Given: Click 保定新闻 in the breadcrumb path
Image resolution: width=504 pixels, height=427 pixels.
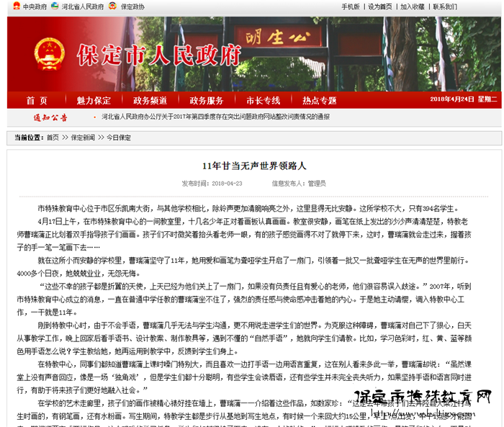Looking at the screenshot, I should pyautogui.click(x=83, y=137).
